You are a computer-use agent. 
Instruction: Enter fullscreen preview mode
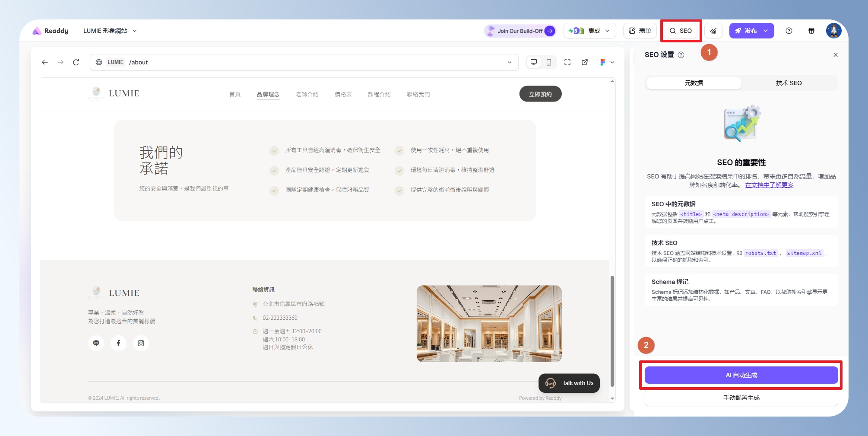tap(567, 62)
